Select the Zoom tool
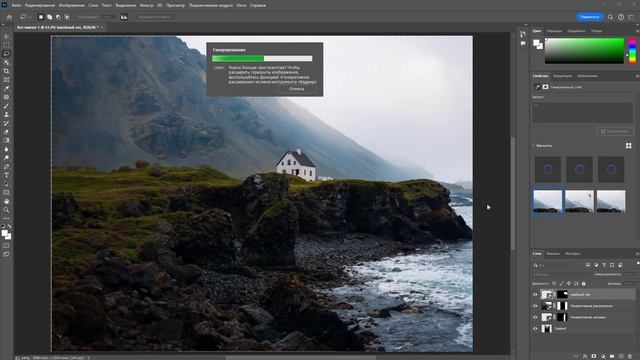 tap(6, 210)
